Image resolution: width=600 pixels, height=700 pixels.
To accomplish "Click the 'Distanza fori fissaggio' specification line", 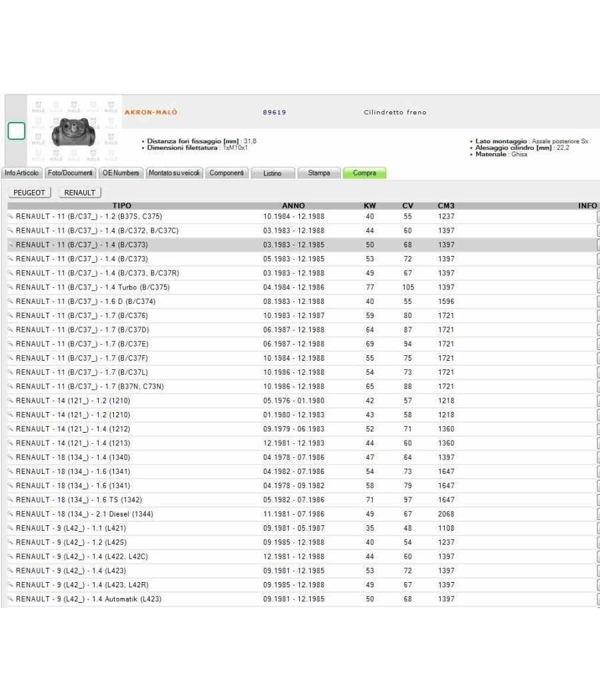I will [199, 141].
